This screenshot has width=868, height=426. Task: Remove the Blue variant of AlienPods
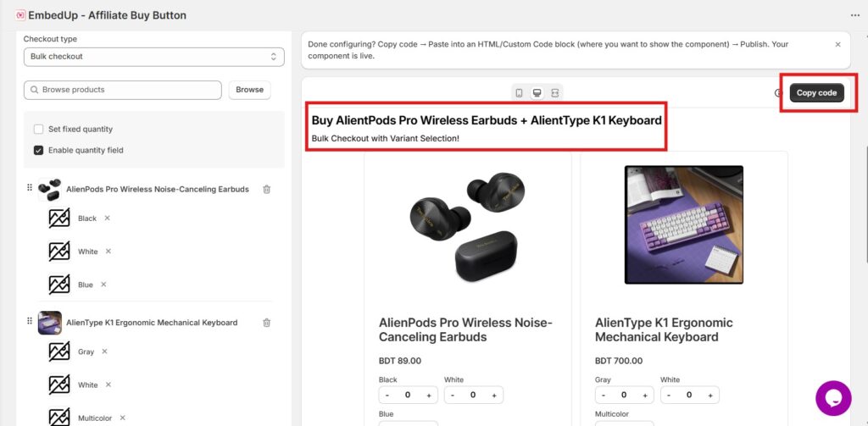(103, 285)
